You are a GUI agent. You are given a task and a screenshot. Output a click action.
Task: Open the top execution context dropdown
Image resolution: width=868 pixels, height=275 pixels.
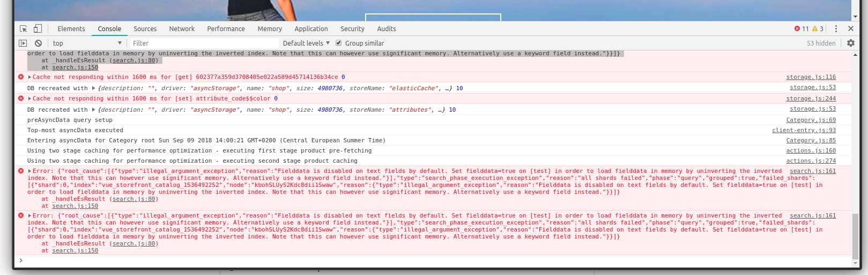87,43
